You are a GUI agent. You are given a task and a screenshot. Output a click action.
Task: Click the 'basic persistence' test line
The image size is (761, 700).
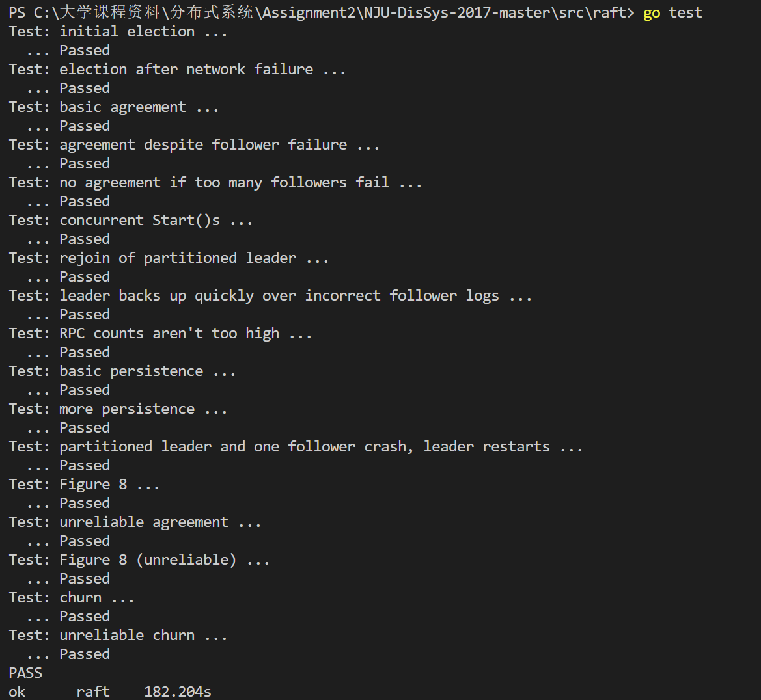[x=122, y=371]
